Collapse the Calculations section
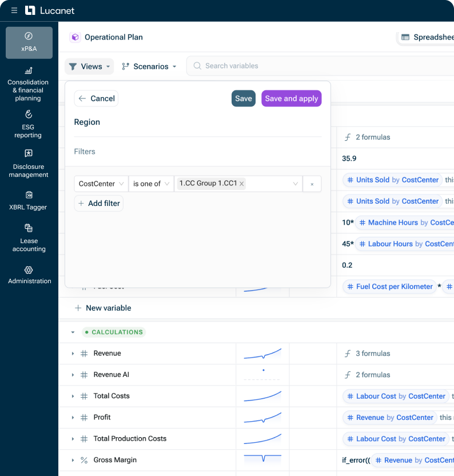 73,332
